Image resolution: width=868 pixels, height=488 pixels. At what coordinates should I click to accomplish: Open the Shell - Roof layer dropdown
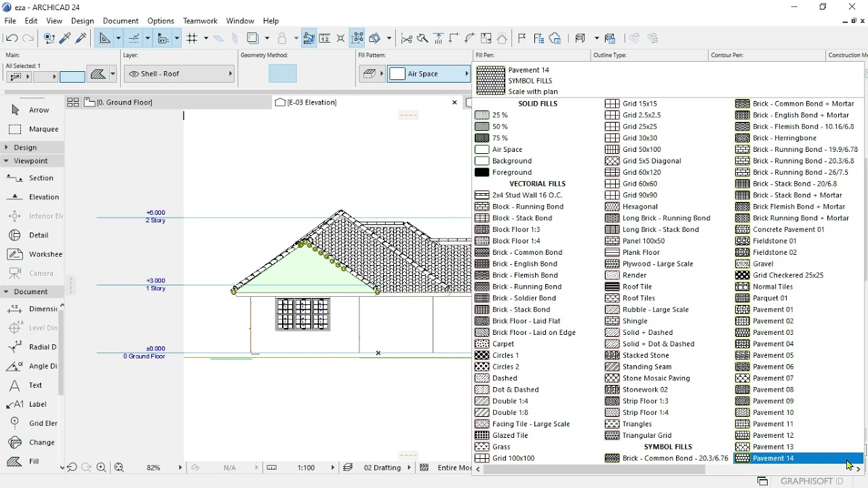(180, 74)
